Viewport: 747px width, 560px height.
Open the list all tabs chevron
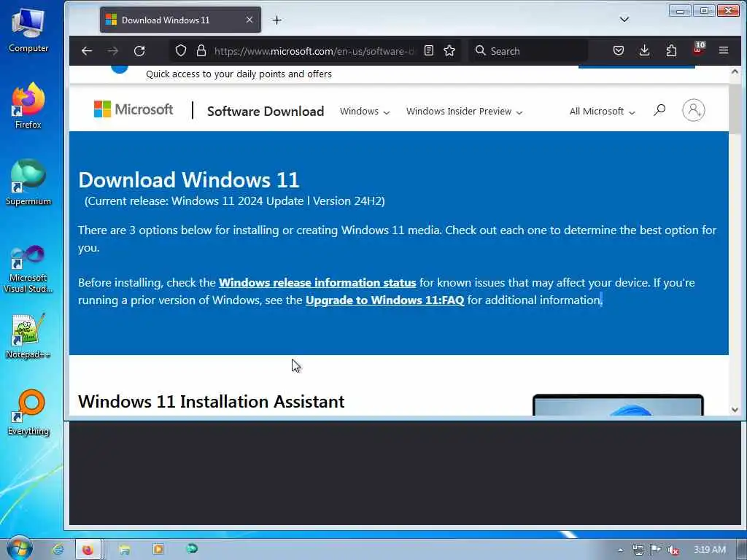point(624,20)
